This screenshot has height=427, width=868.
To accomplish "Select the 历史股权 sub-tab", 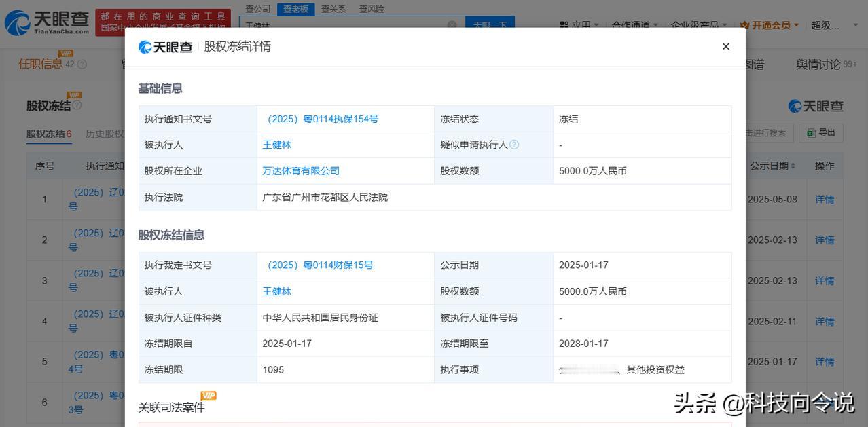I will pos(105,134).
